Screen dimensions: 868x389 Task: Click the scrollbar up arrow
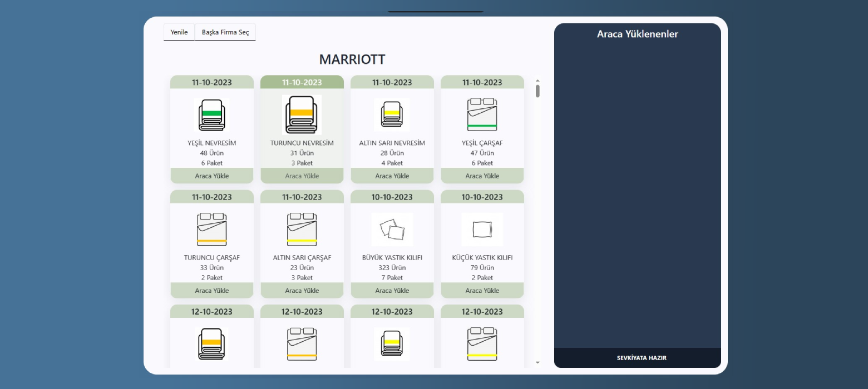pos(537,81)
